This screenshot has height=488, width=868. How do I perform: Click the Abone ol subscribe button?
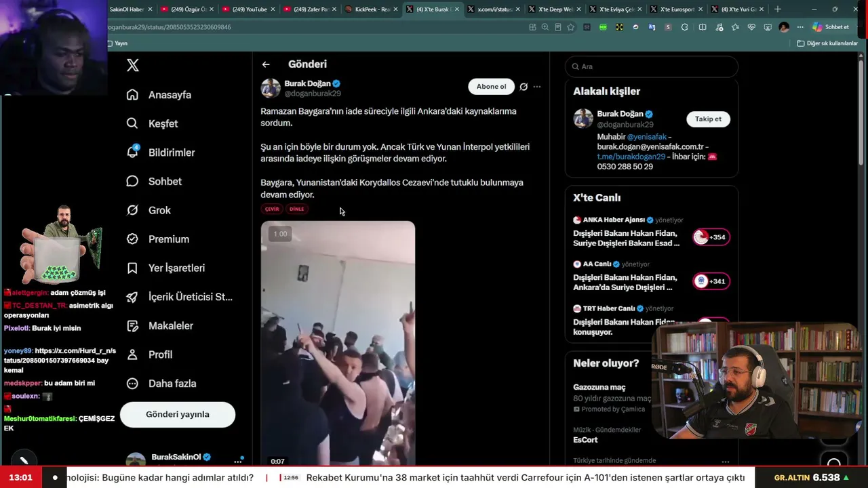click(x=491, y=87)
